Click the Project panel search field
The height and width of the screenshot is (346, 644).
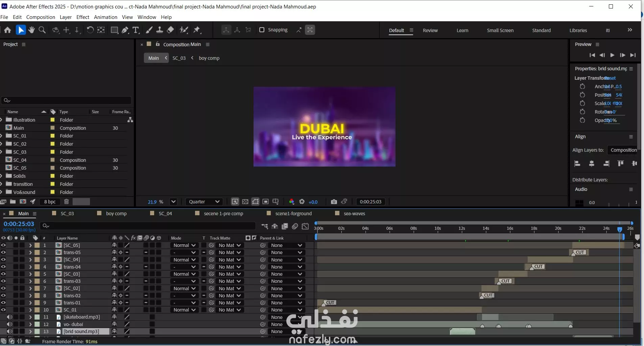point(67,100)
